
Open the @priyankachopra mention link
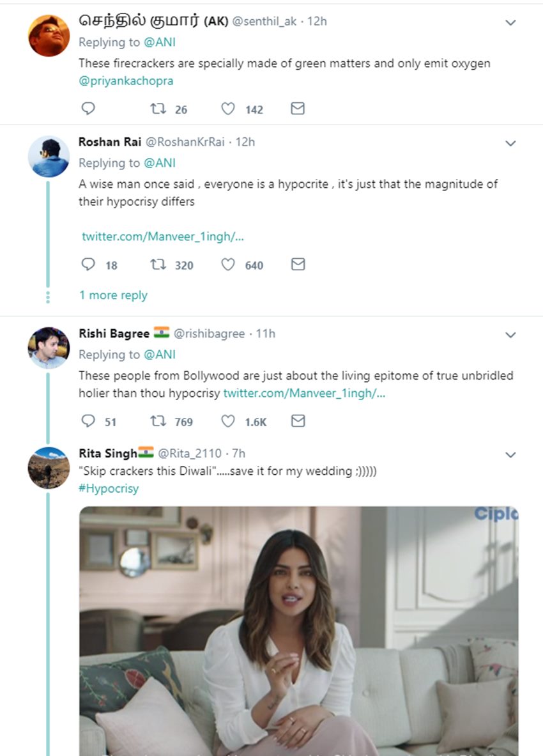pos(126,81)
